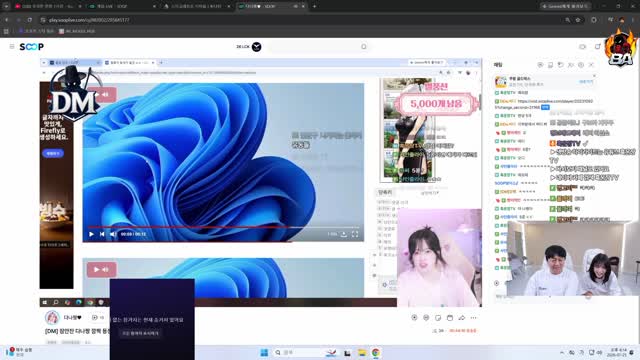Click the red progress bar of upper video
640x360 pixels.
(x=189, y=227)
